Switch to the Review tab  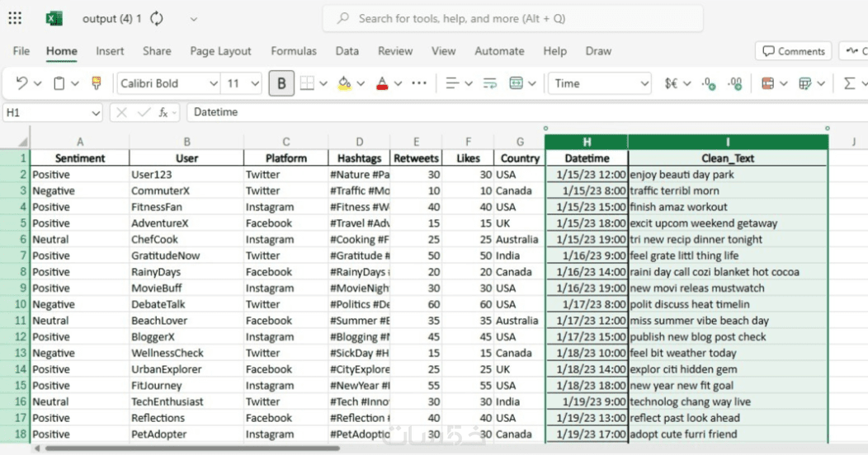[395, 51]
